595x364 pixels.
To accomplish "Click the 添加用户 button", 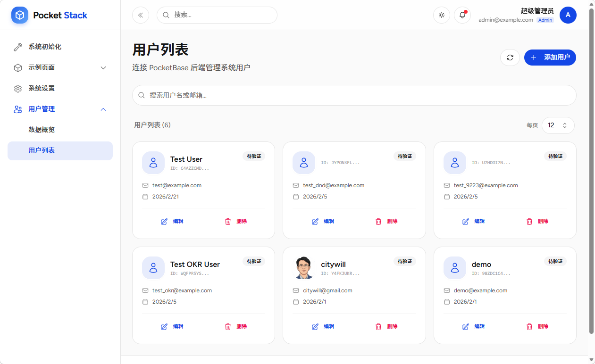I will click(x=550, y=58).
